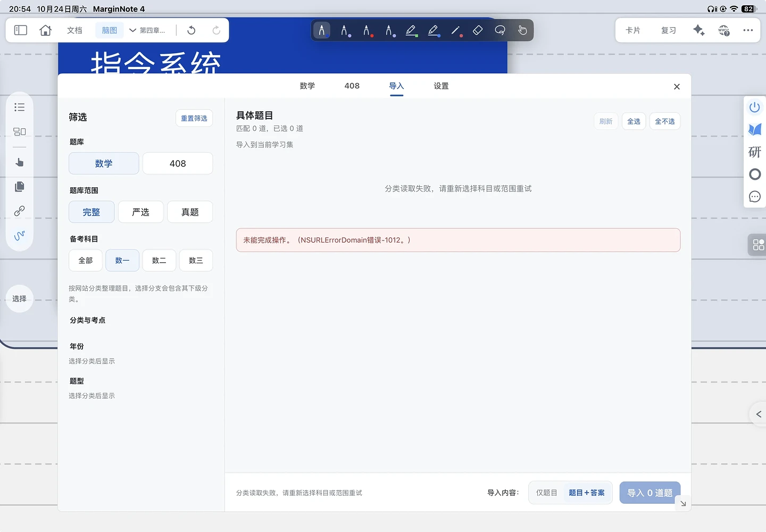
Task: Click 导入 0 道题 button
Action: (x=650, y=493)
